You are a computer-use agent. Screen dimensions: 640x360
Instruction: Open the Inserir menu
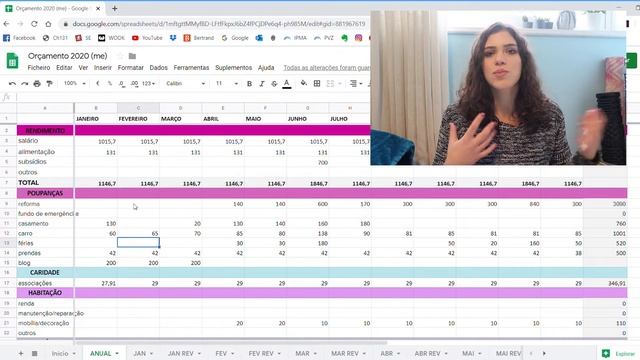pos(102,68)
